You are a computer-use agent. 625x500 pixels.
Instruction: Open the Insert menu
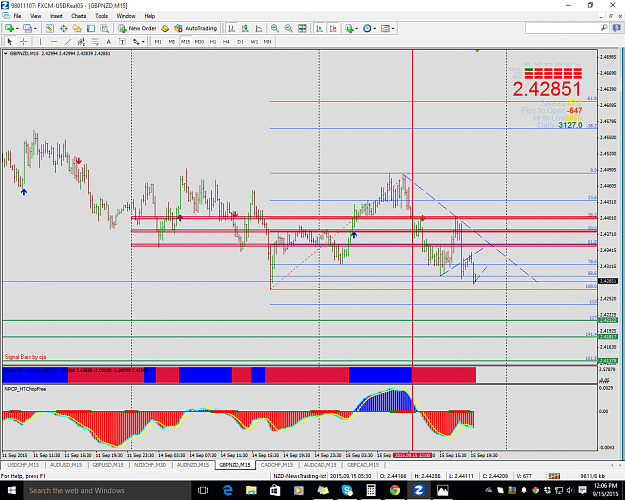pyautogui.click(x=56, y=16)
